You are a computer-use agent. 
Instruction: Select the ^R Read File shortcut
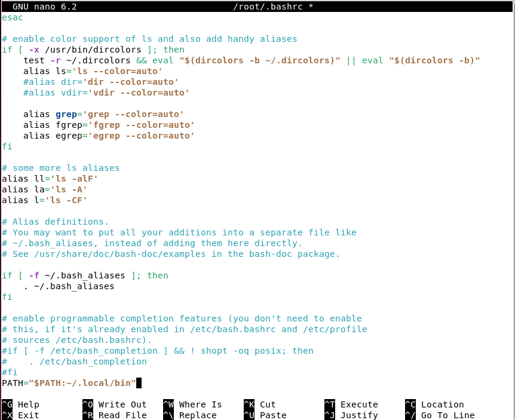click(x=115, y=415)
